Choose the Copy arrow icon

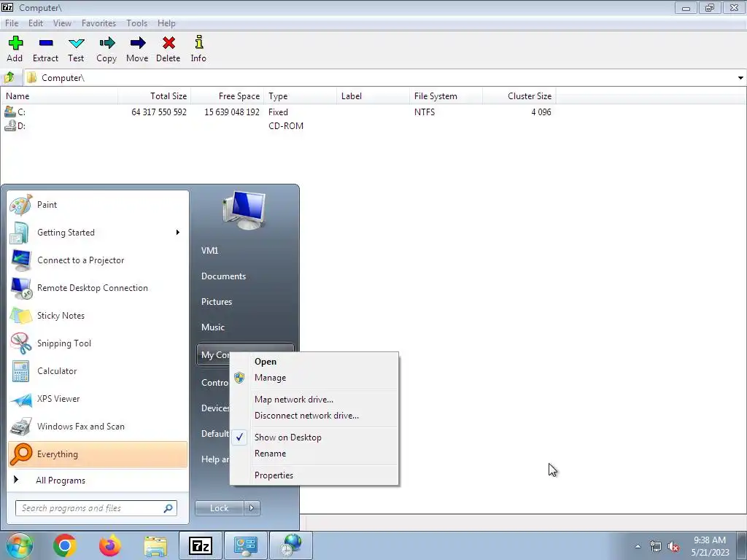[x=107, y=43]
